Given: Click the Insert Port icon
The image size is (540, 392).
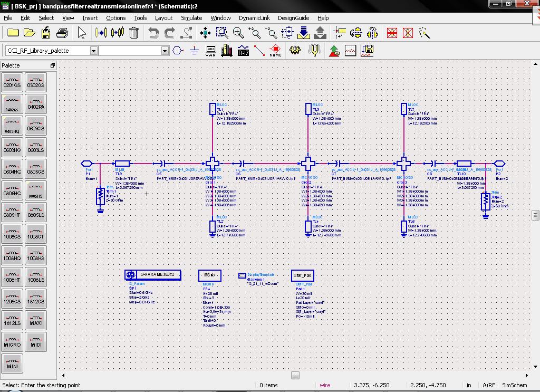Looking at the screenshot, I should click(x=178, y=51).
